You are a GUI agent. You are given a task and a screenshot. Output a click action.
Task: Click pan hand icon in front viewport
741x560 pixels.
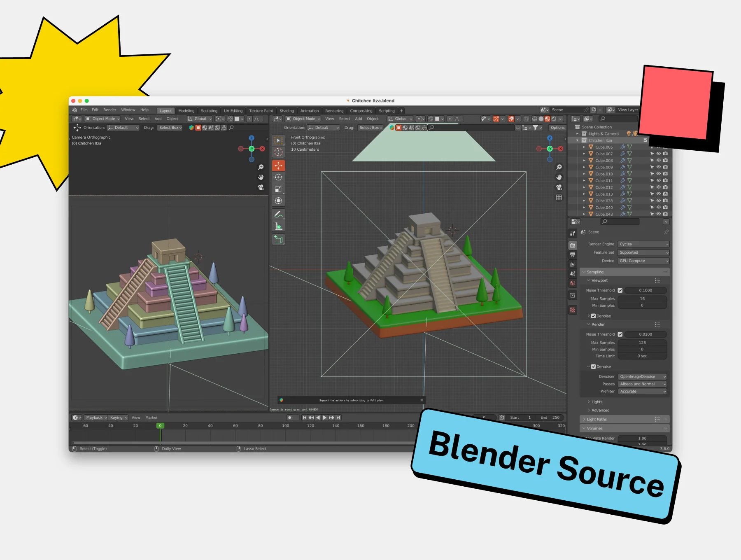[559, 177]
